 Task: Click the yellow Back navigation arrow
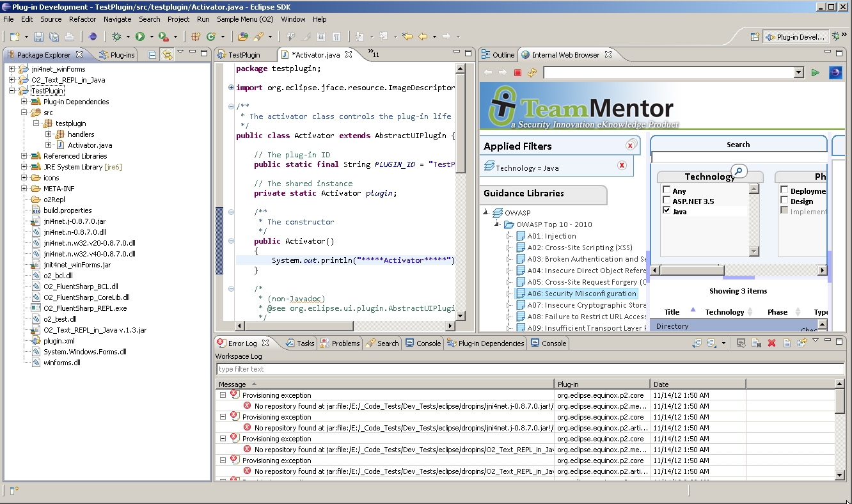pos(423,36)
